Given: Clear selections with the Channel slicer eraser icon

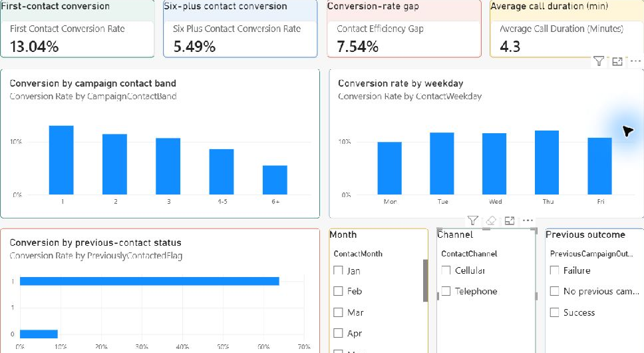Looking at the screenshot, I should pyautogui.click(x=491, y=220).
